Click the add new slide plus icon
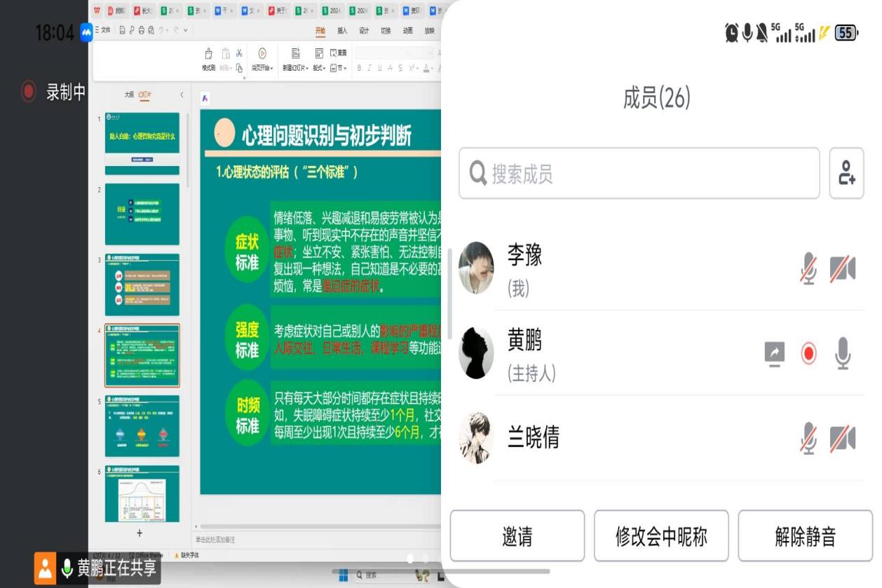This screenshot has height=588, width=882. click(x=139, y=533)
